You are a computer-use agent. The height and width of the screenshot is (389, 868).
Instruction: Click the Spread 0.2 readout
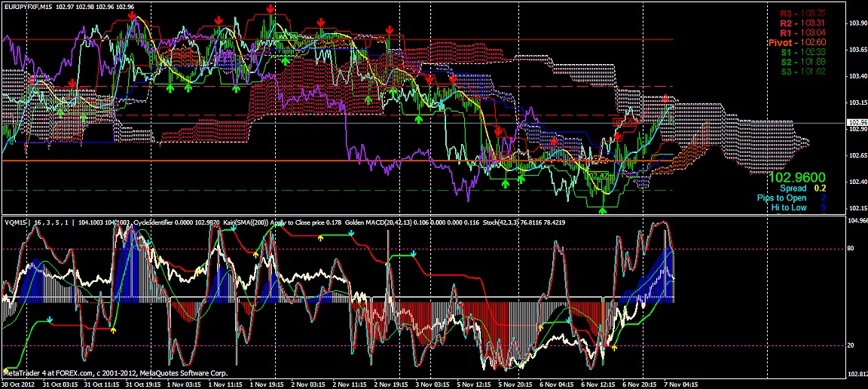point(802,188)
